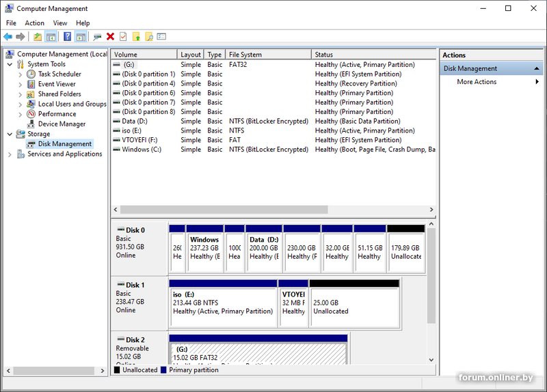Select the iso (E:) volume row

(273, 130)
